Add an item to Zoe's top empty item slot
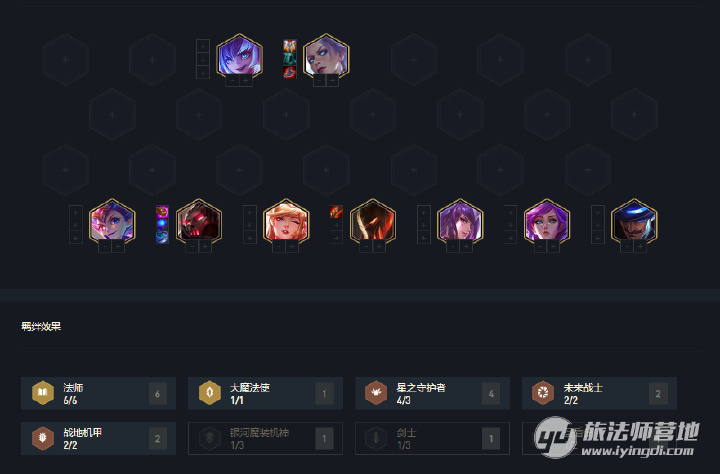This screenshot has height=474, width=720. tap(75, 212)
